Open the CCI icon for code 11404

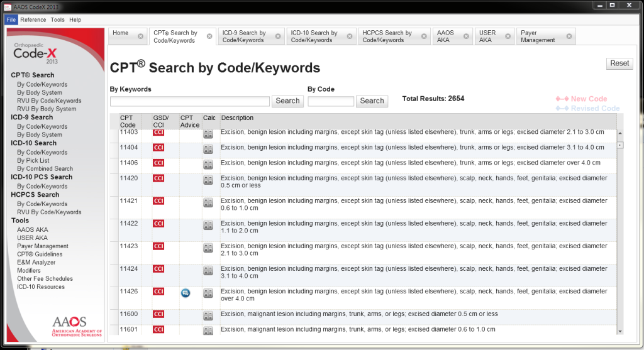coord(158,148)
